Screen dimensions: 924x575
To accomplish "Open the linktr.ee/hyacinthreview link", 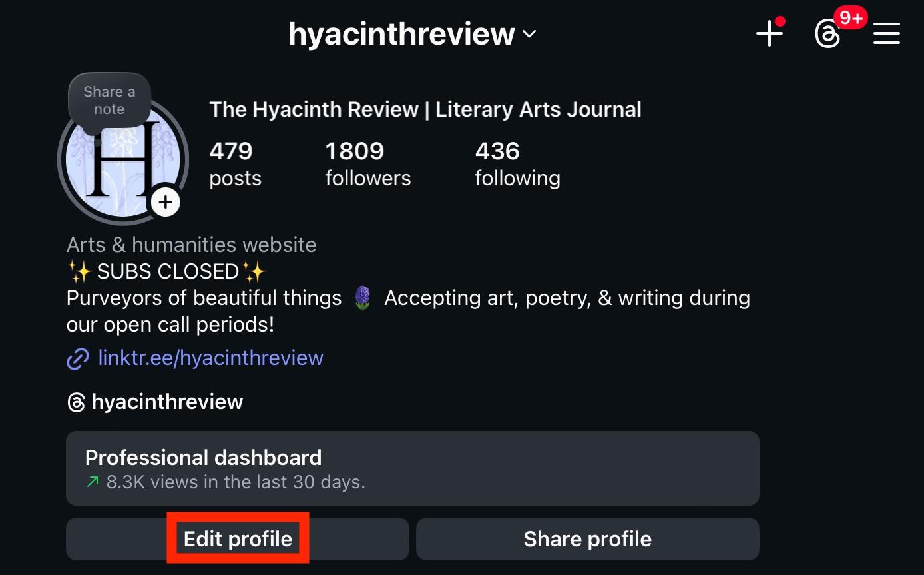I will pos(210,358).
